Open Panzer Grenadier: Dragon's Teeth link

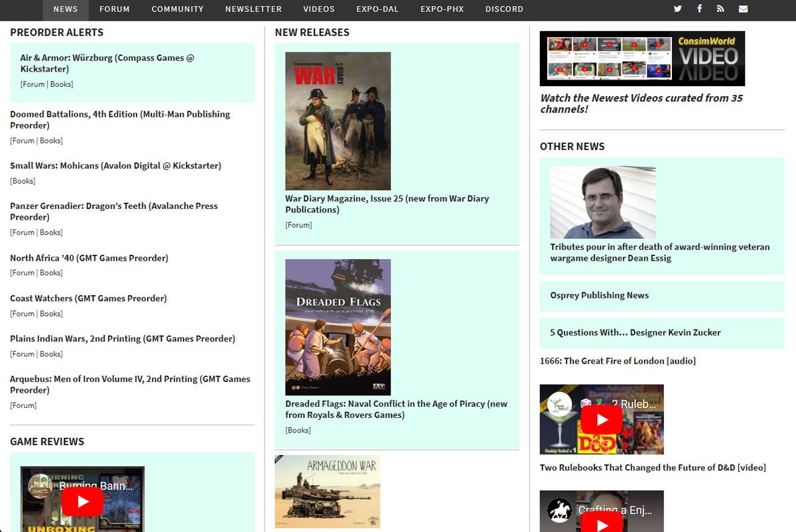pos(113,212)
